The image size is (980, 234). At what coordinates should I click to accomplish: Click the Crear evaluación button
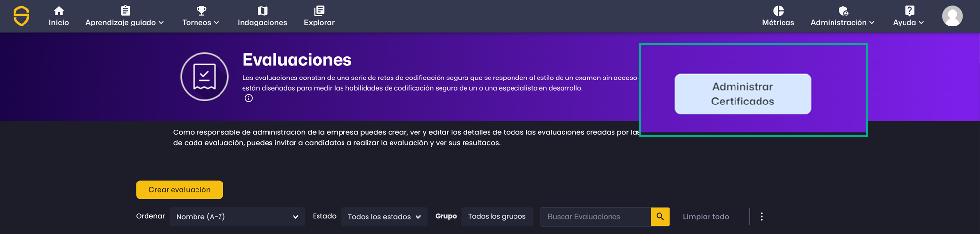pos(179,190)
